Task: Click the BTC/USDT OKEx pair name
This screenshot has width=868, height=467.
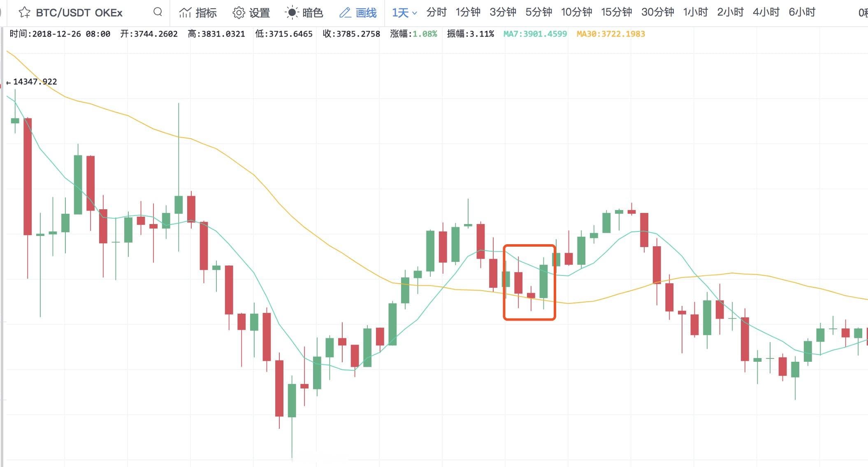Action: [79, 13]
